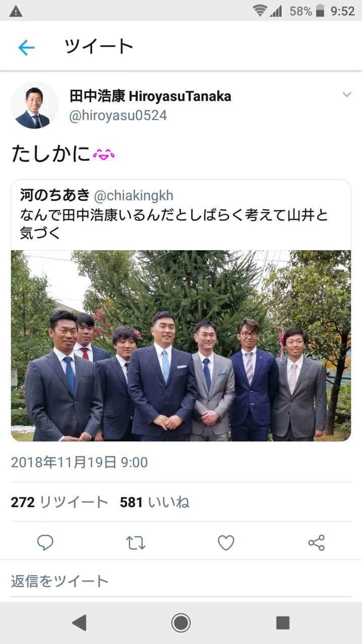Go back using the blue arrow

26,48
